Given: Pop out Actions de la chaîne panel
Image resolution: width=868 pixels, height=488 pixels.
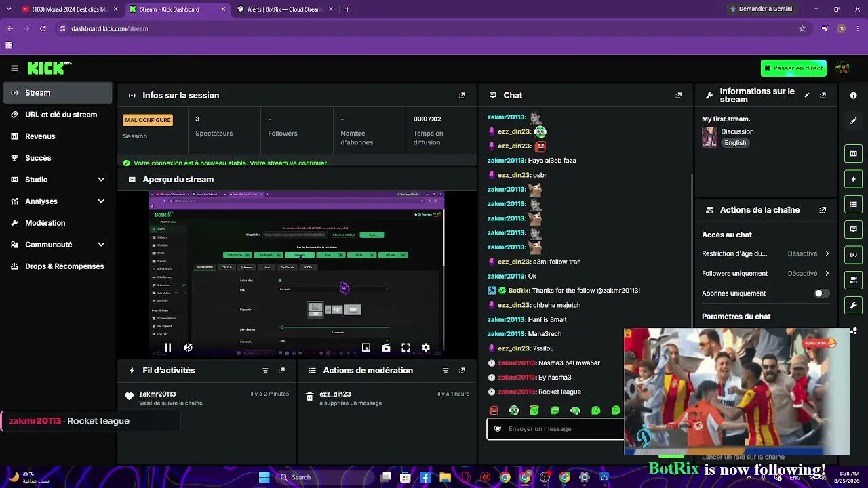Looking at the screenshot, I should (823, 210).
